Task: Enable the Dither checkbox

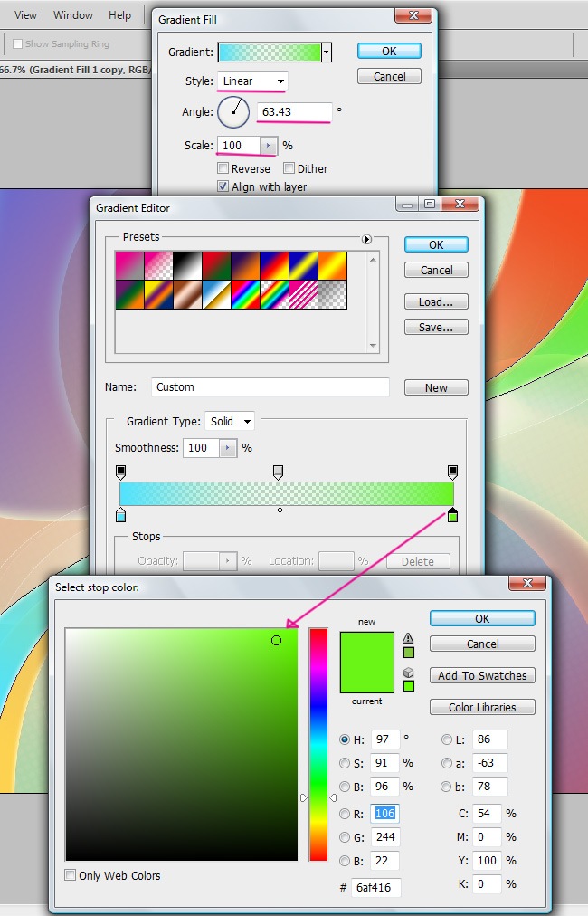Action: (x=289, y=168)
